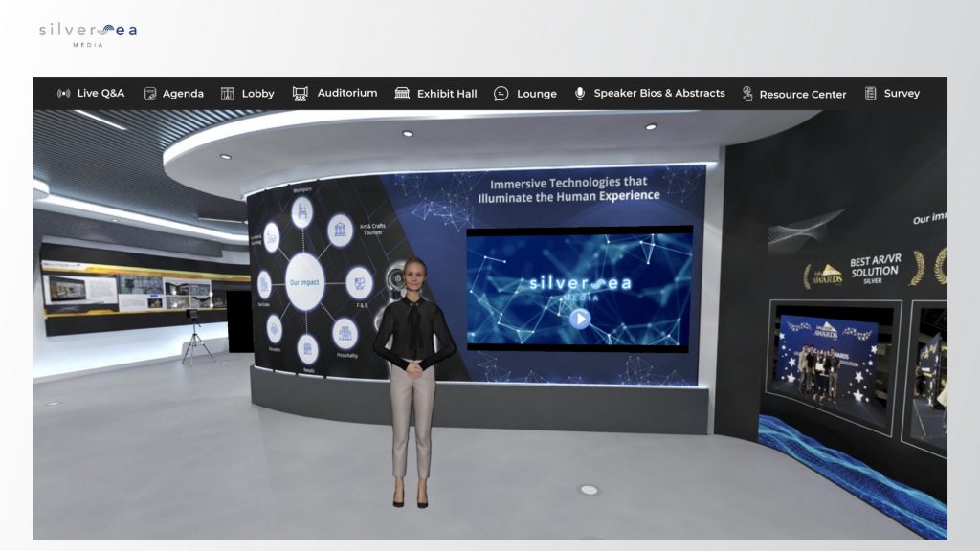The image size is (980, 551).
Task: Click the Live Q&A broadcast icon
Action: tap(63, 93)
